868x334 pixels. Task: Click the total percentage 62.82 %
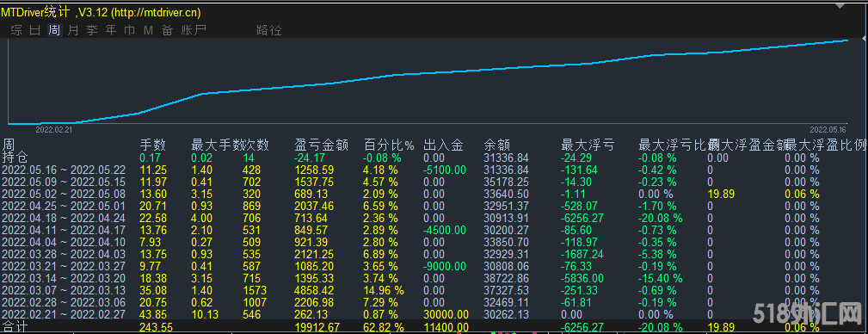[x=384, y=327]
